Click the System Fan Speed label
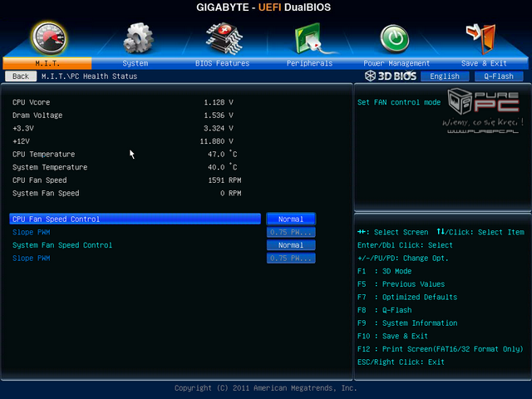This screenshot has height=399, width=532. 46,193
